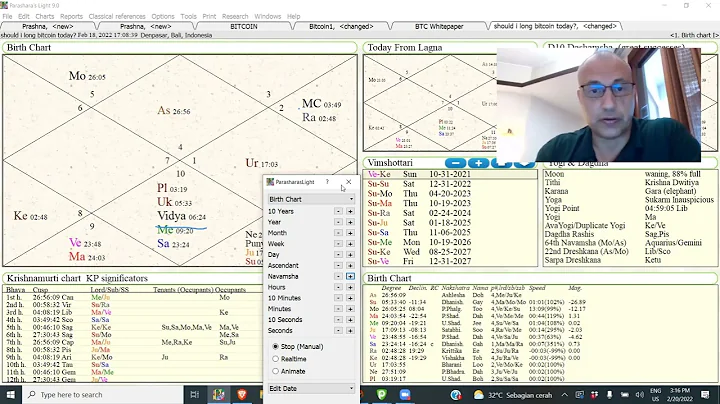Increase Hours by one
720x404 pixels.
pos(350,287)
